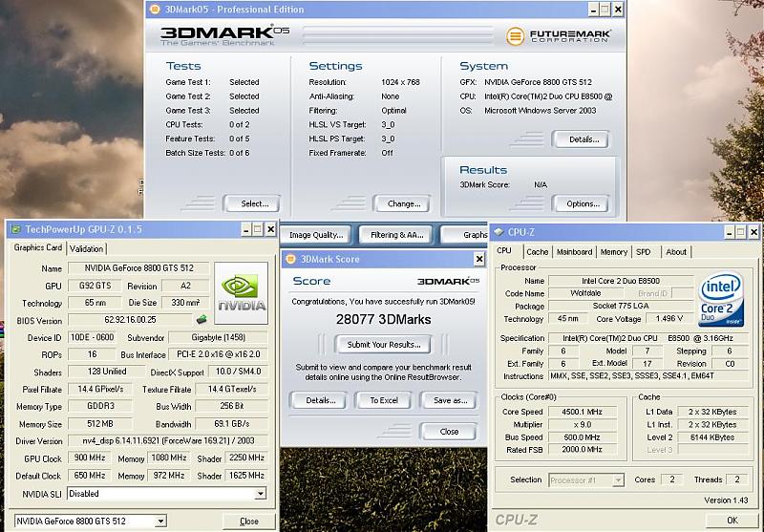
Task: Click the NVIDIA logo in GPU-Z
Action: click(x=242, y=293)
